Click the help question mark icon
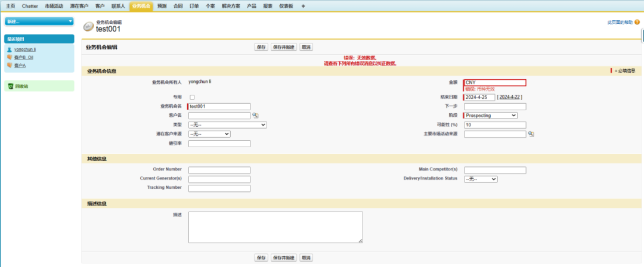644x267 pixels. click(637, 22)
